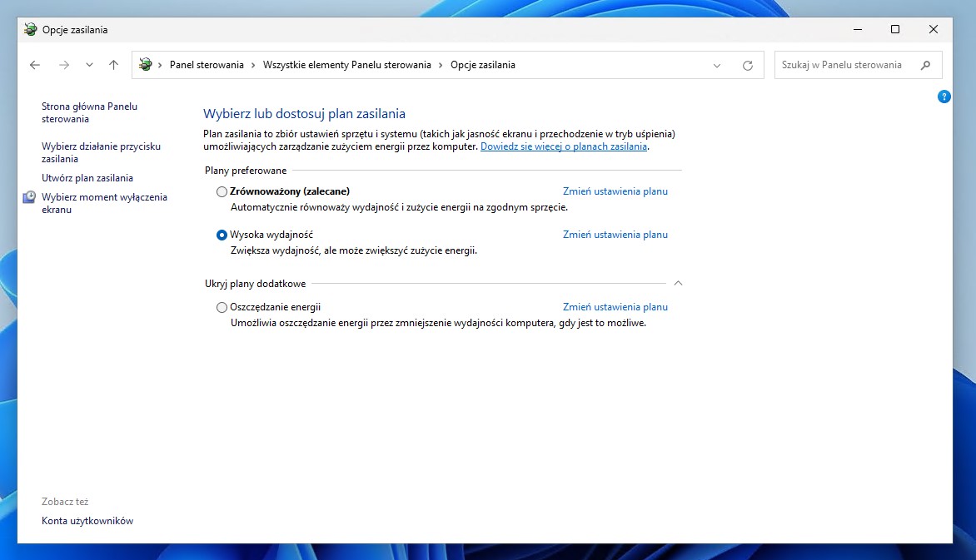Click the search magnifier icon
The image size is (976, 560).
pyautogui.click(x=925, y=65)
